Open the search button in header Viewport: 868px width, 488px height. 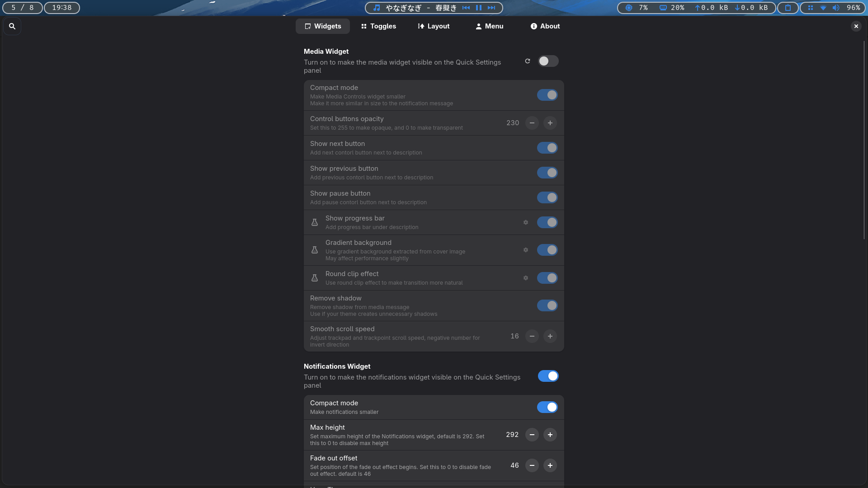point(12,26)
